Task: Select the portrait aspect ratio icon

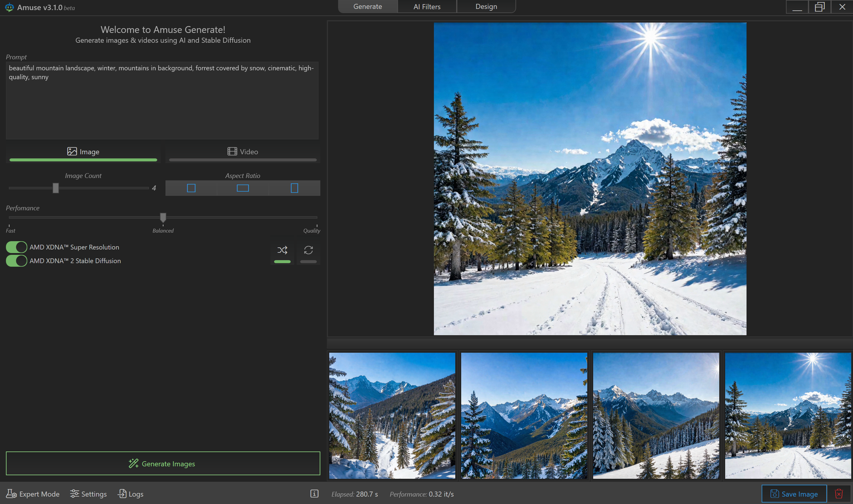Action: coord(295,188)
